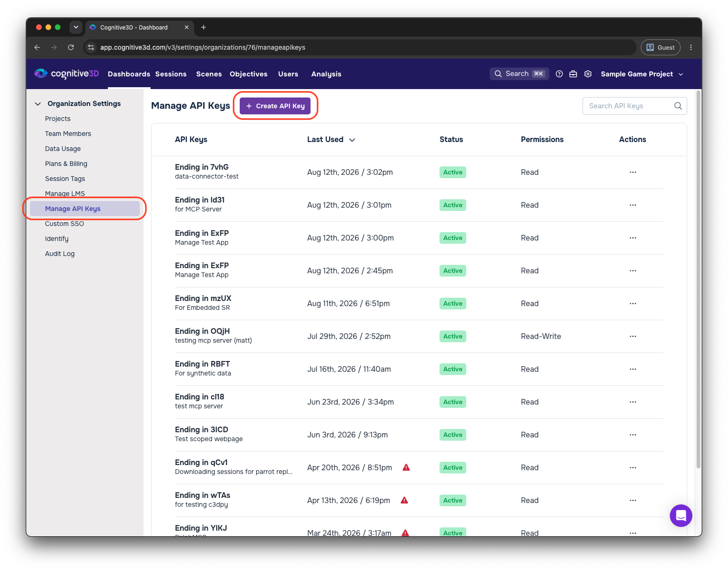Click the Cognitive3D logo

[x=67, y=74]
